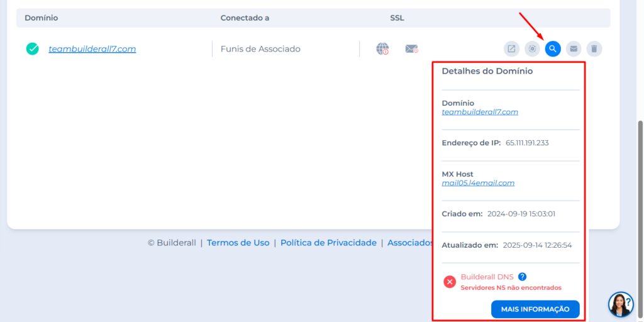Click the vertical page scrollbar
644x322 pixels.
coord(640,189)
